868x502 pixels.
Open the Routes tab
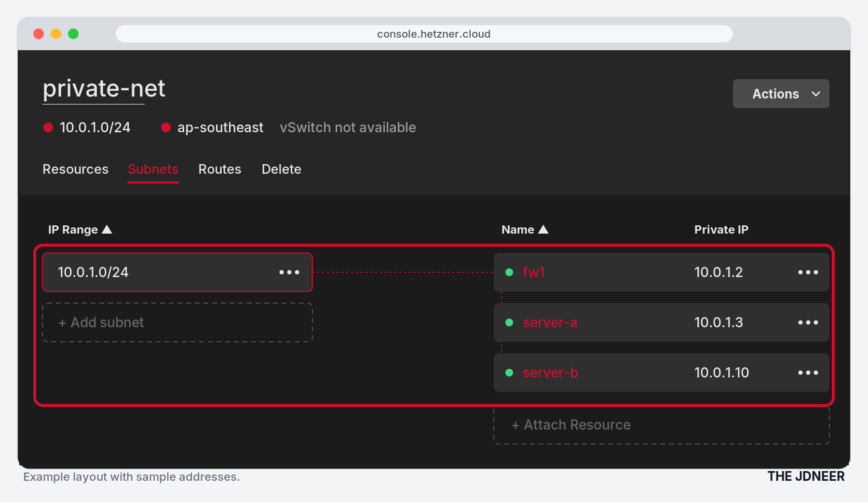coord(220,169)
